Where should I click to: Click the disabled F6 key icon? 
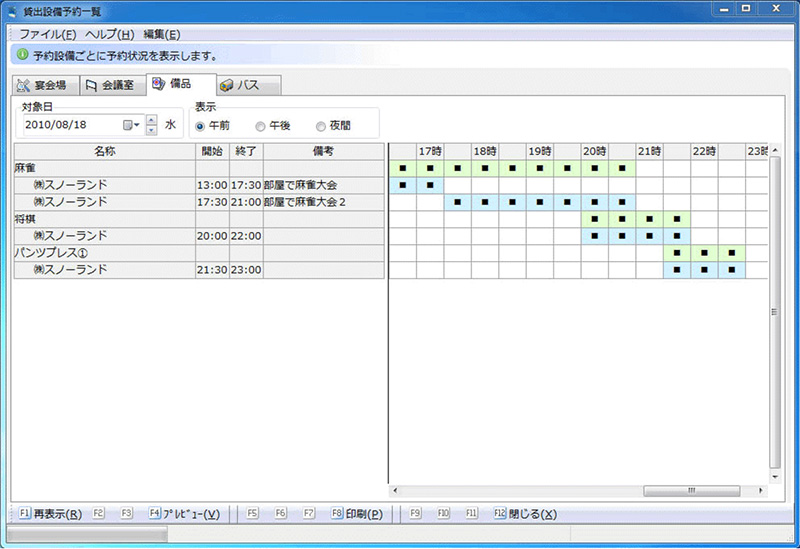tap(280, 513)
